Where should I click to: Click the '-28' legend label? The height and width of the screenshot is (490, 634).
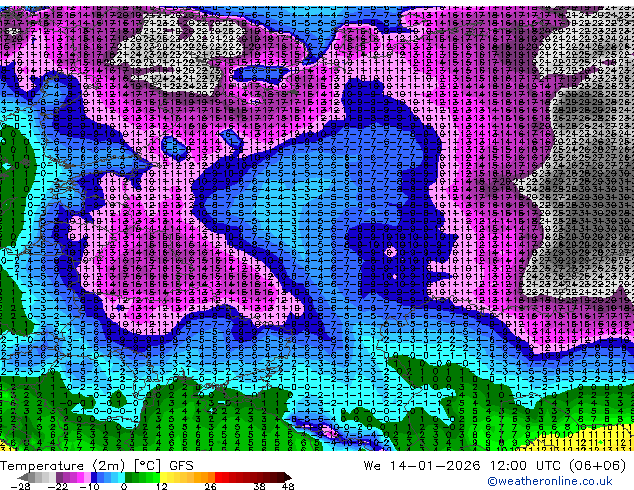click(x=20, y=486)
